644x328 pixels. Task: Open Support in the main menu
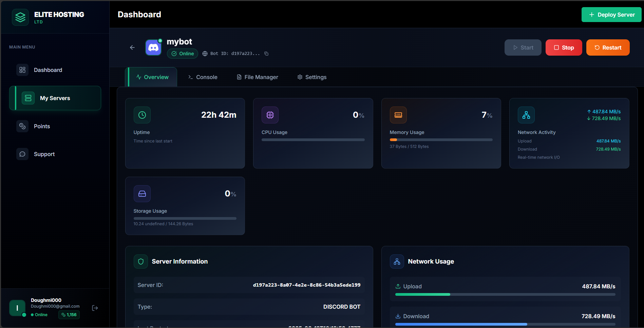point(55,154)
